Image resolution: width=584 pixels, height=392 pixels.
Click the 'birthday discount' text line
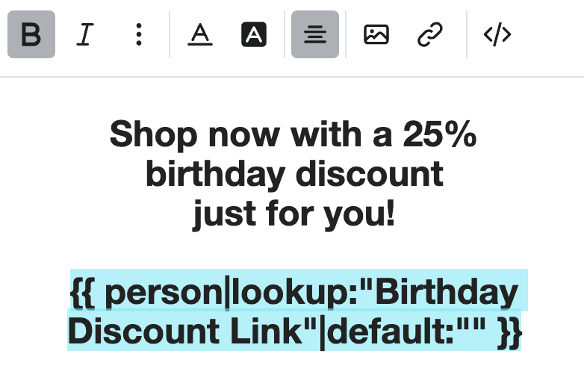point(294,174)
